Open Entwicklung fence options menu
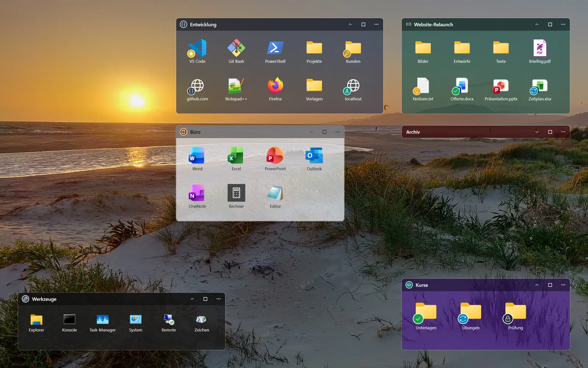This screenshot has height=368, width=588. (377, 24)
